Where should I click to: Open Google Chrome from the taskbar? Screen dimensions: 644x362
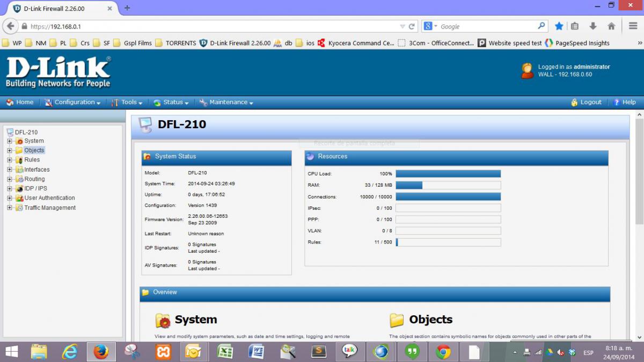coord(443,352)
